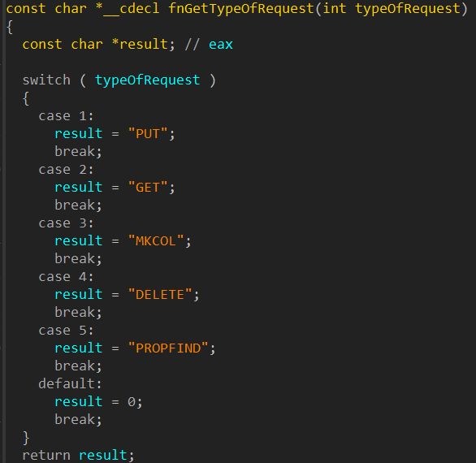Click the result = 0 assignment

98,401
